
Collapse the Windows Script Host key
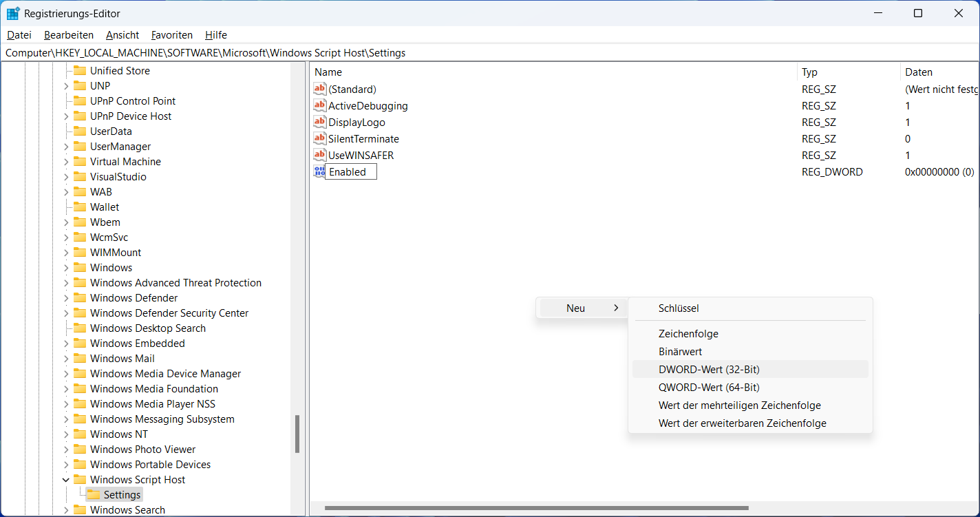(66, 479)
